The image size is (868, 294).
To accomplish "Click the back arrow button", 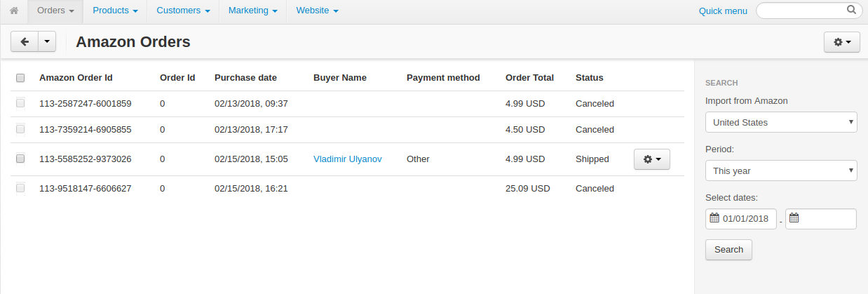I will (25, 41).
